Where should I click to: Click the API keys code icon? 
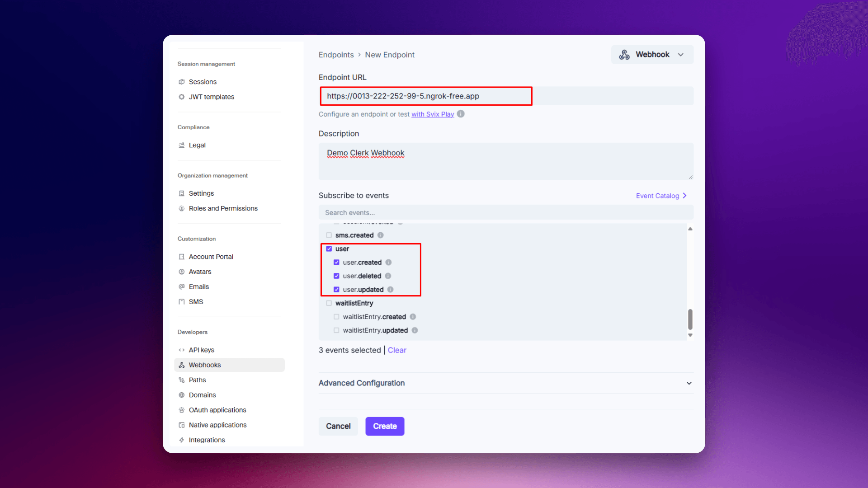click(181, 350)
